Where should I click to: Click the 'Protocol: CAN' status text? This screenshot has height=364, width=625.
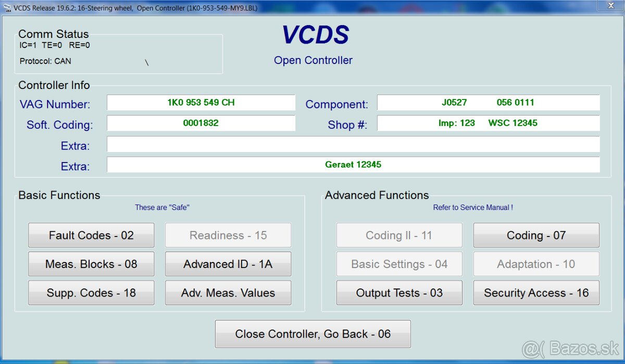(45, 61)
